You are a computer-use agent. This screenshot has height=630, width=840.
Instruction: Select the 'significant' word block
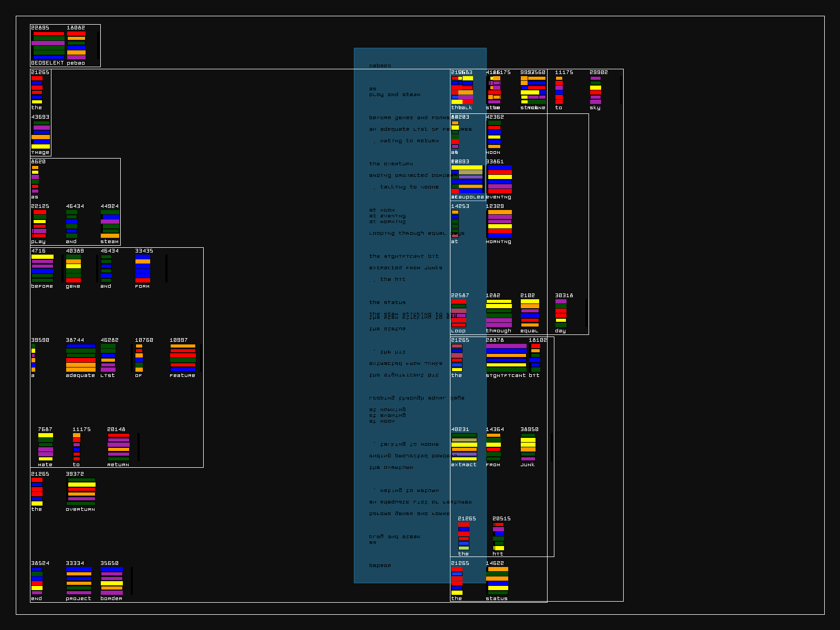point(506,358)
